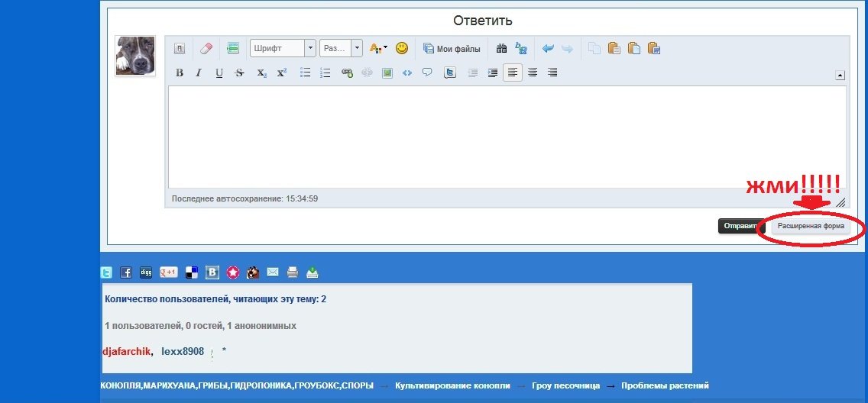Click paste from Word icon
Viewport: 868px width, 403px height.
pyautogui.click(x=654, y=49)
